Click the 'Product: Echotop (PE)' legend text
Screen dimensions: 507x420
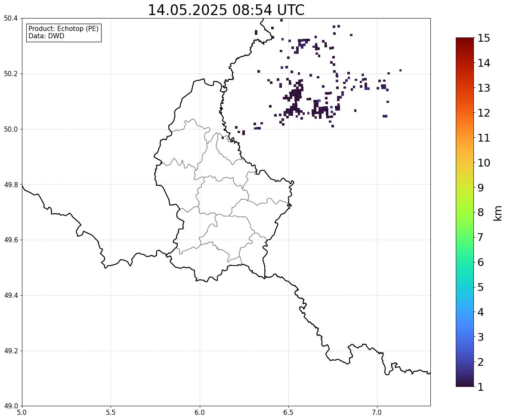(63, 29)
